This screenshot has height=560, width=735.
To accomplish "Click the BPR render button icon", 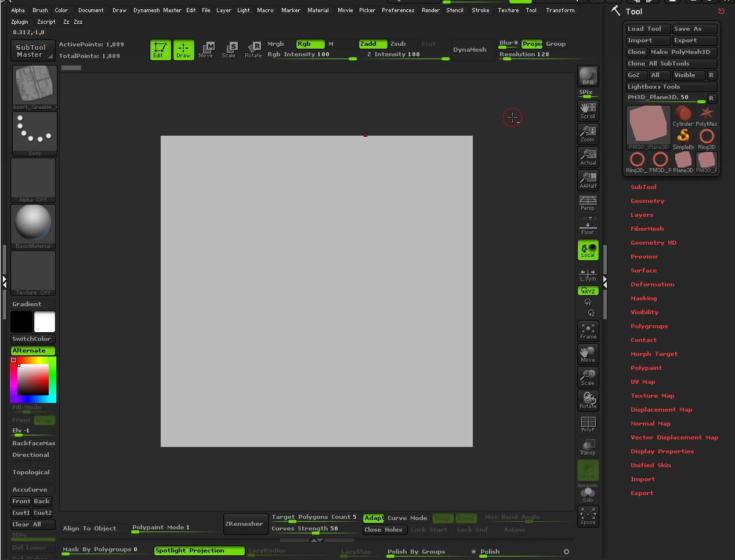I will pos(588,75).
